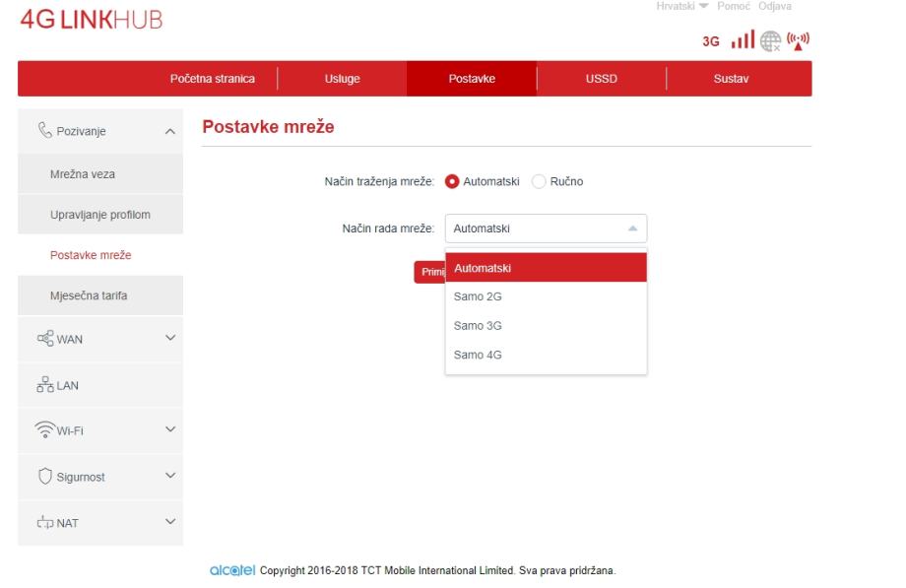Click the NAT icon in sidebar

point(45,523)
